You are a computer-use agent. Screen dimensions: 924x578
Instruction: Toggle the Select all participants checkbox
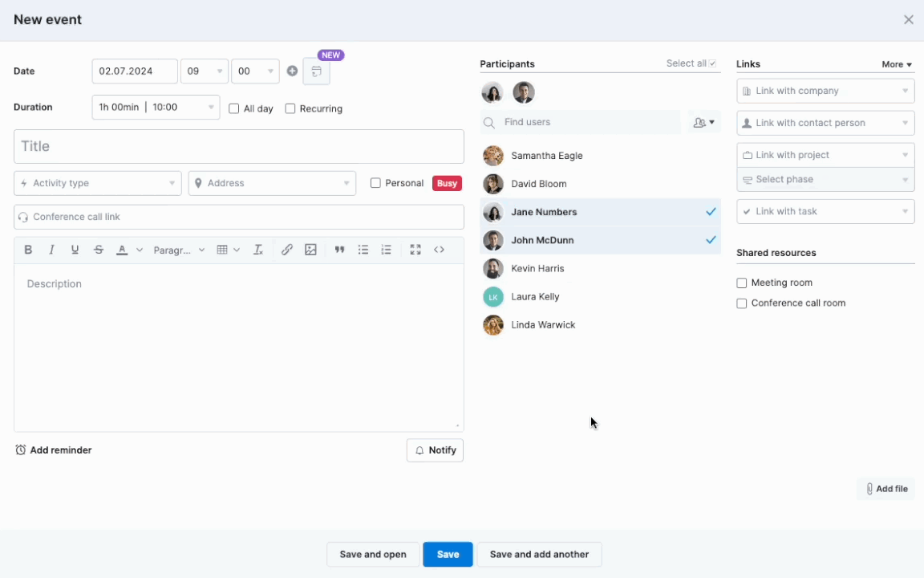[x=712, y=63]
